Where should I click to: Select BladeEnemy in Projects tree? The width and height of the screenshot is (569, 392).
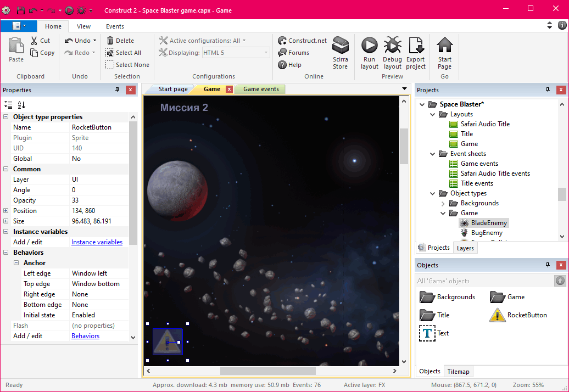(x=484, y=223)
